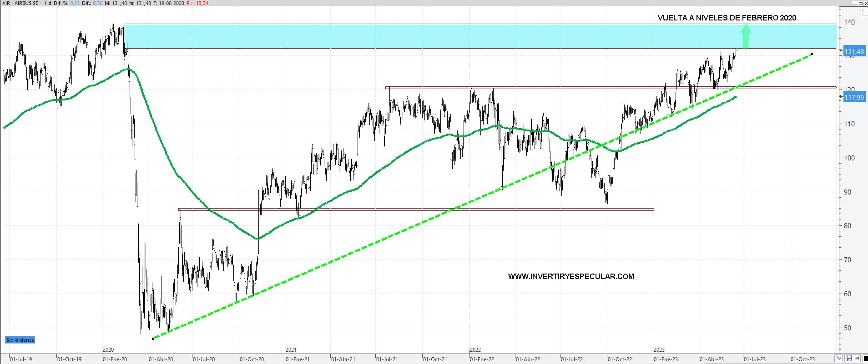Click the 'VUELTA A NIVELES DE FEBRERO 2020' text

(x=727, y=18)
